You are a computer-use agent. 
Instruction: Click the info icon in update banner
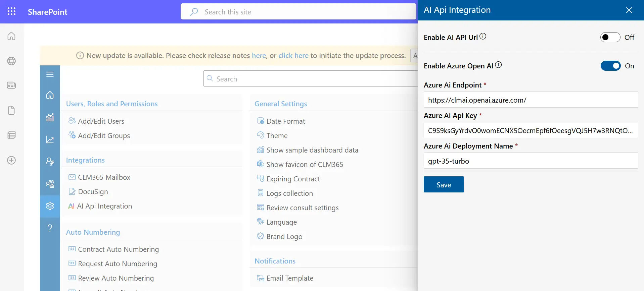tap(80, 56)
